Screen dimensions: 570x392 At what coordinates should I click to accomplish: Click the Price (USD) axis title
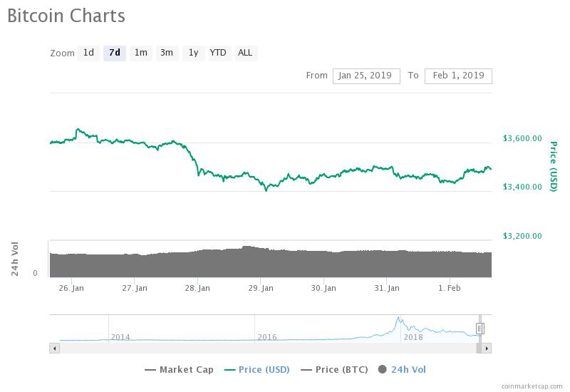point(554,167)
